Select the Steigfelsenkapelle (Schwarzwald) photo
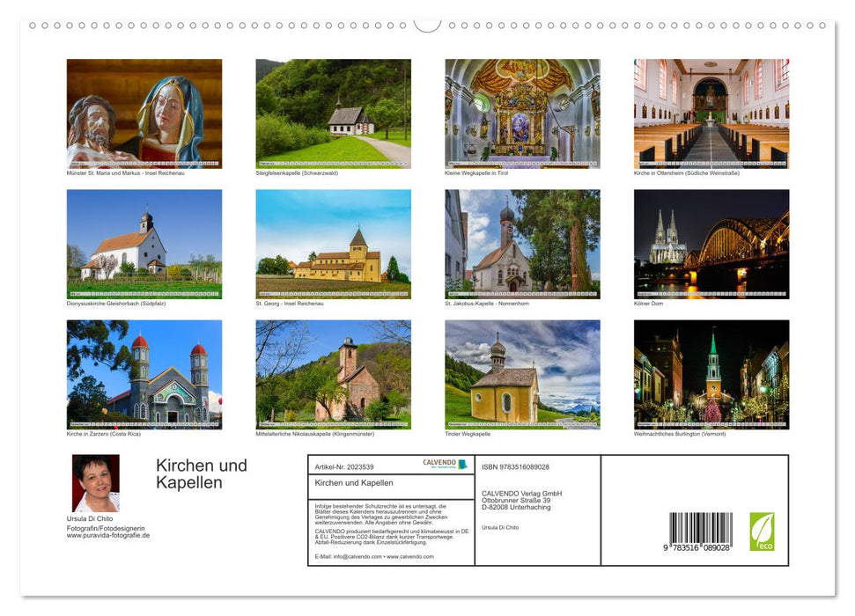The image size is (855, 616). tap(333, 113)
